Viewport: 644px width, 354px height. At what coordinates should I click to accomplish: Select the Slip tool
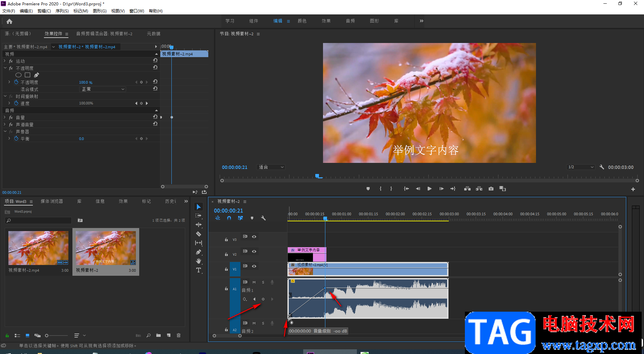point(199,243)
